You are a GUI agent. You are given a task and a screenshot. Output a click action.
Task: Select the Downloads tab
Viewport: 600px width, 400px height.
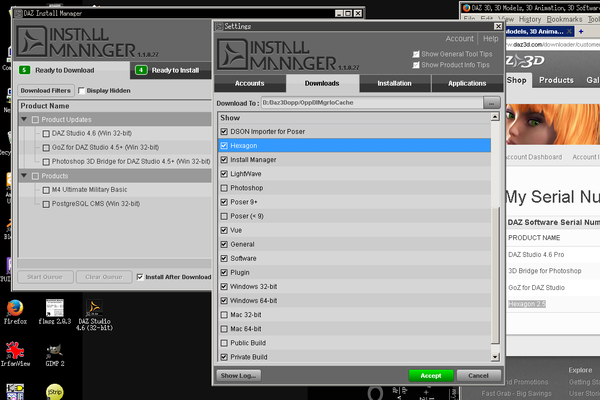[x=322, y=83]
